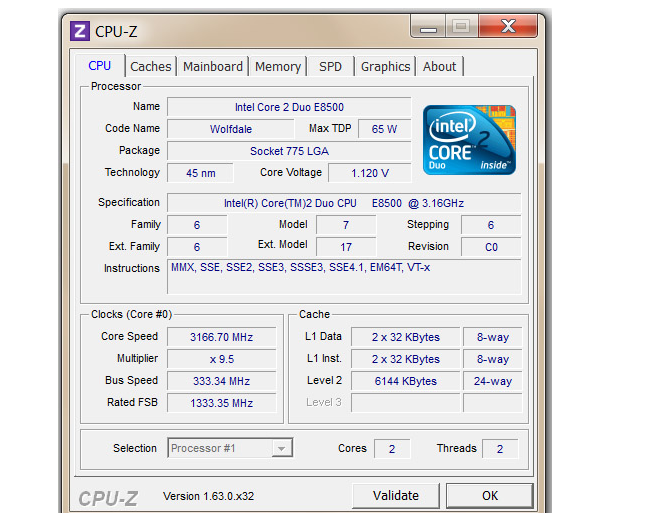This screenshot has width=665, height=513.
Task: Click the L1 Inst. size 2 x 32 KBytes
Action: [x=406, y=359]
